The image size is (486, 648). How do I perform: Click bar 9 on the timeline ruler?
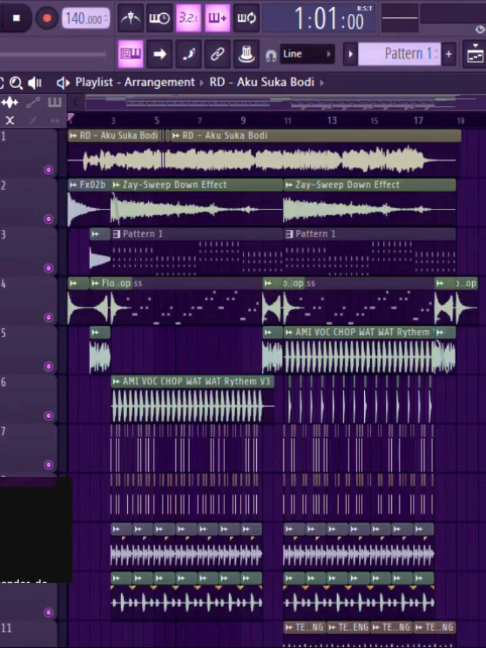[x=243, y=120]
